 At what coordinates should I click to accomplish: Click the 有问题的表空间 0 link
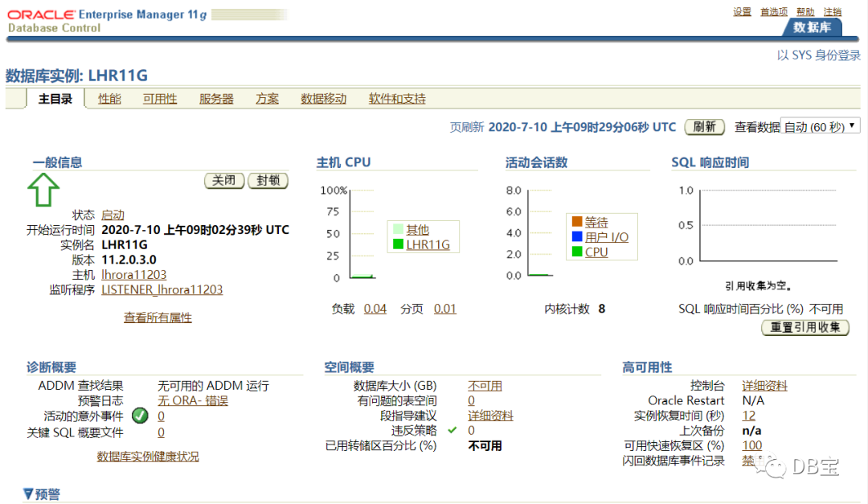click(471, 400)
